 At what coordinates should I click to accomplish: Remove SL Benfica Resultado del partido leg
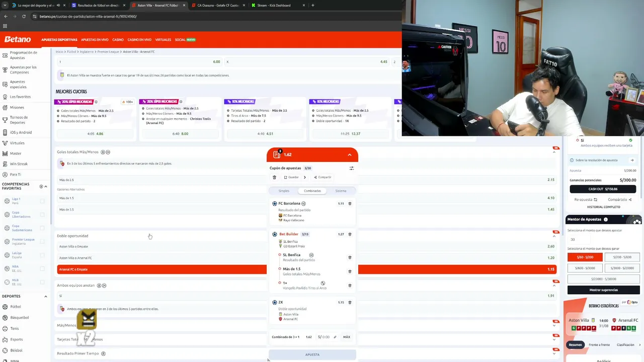(x=350, y=257)
